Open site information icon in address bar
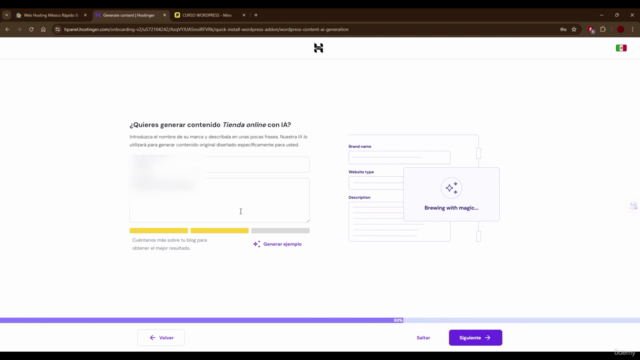The width and height of the screenshot is (640, 360). [x=58, y=29]
